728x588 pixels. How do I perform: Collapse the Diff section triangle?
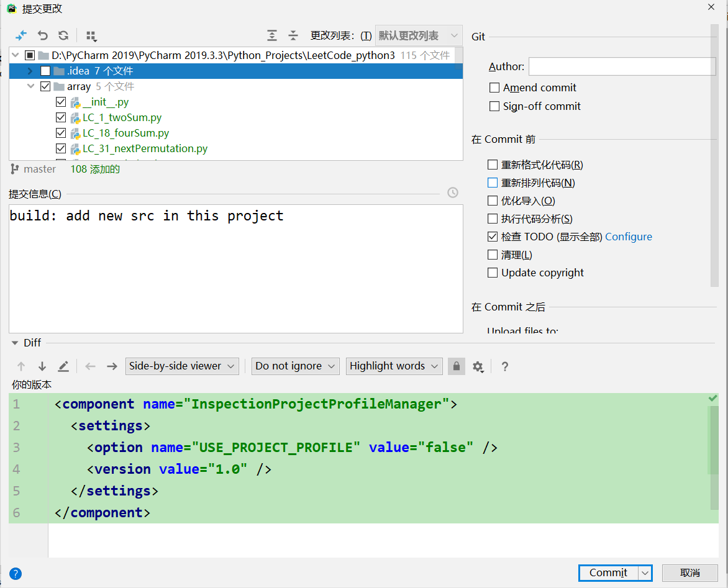14,343
